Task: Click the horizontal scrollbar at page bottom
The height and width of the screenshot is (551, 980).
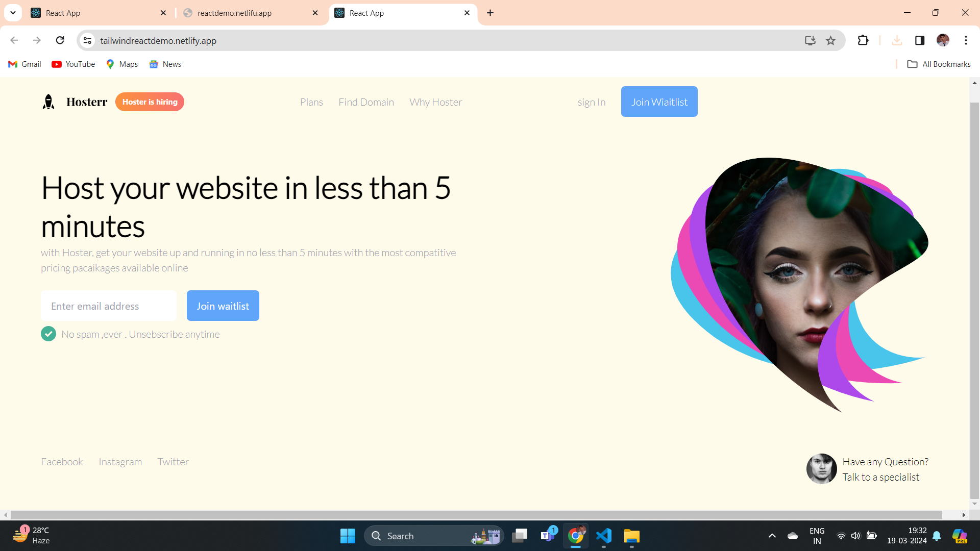Action: [x=476, y=515]
